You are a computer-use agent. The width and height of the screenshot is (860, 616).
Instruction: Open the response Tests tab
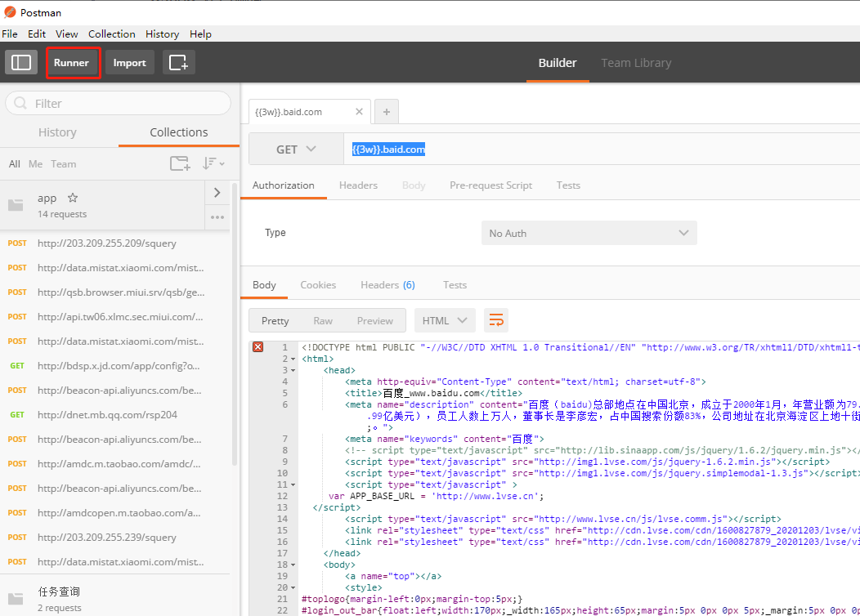pos(455,285)
